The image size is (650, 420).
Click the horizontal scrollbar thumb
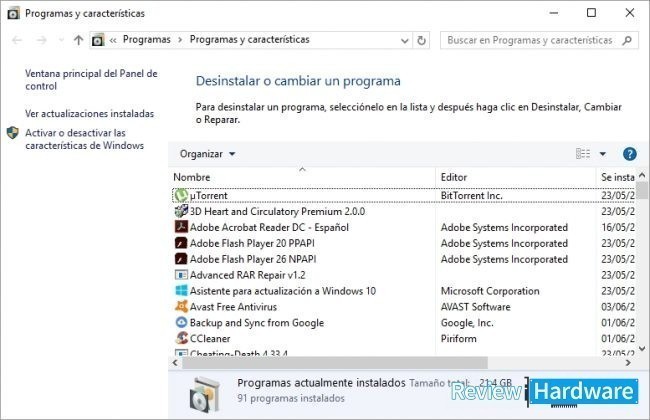pos(335,363)
